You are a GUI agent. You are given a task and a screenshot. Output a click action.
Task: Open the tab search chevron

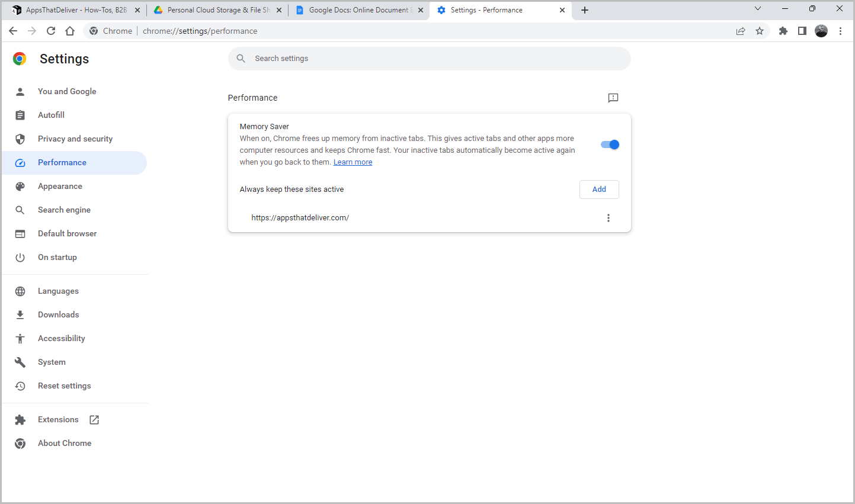[757, 9]
